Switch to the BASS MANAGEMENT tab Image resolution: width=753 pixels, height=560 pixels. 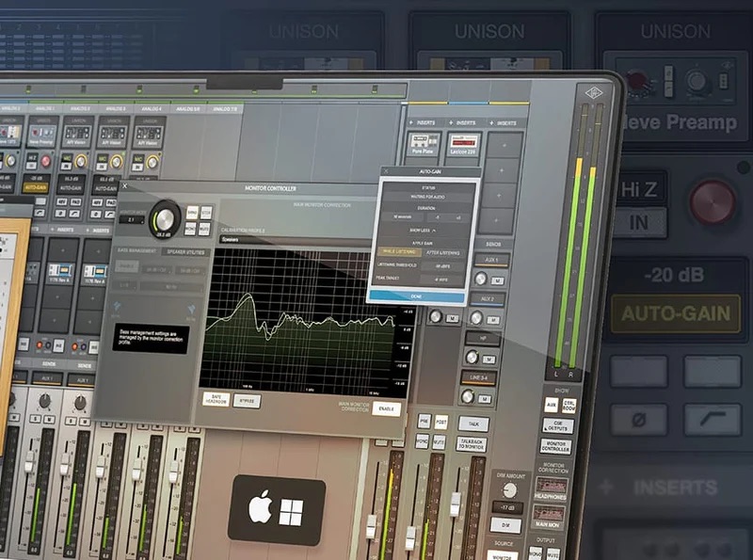(x=136, y=249)
